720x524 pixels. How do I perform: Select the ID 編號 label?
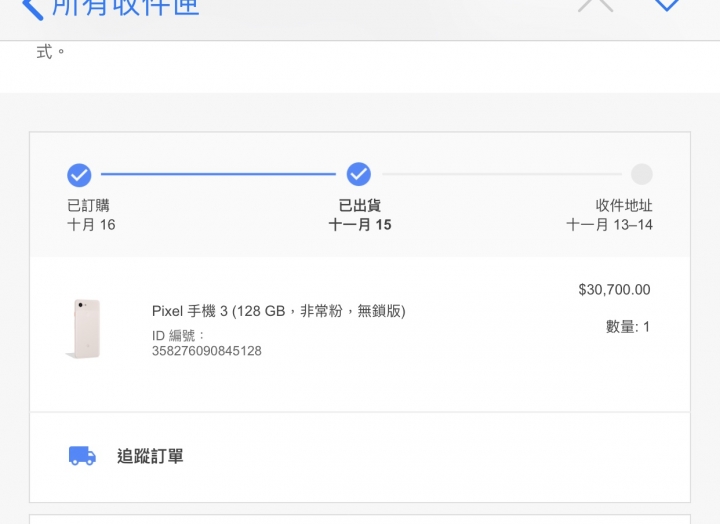pos(178,336)
